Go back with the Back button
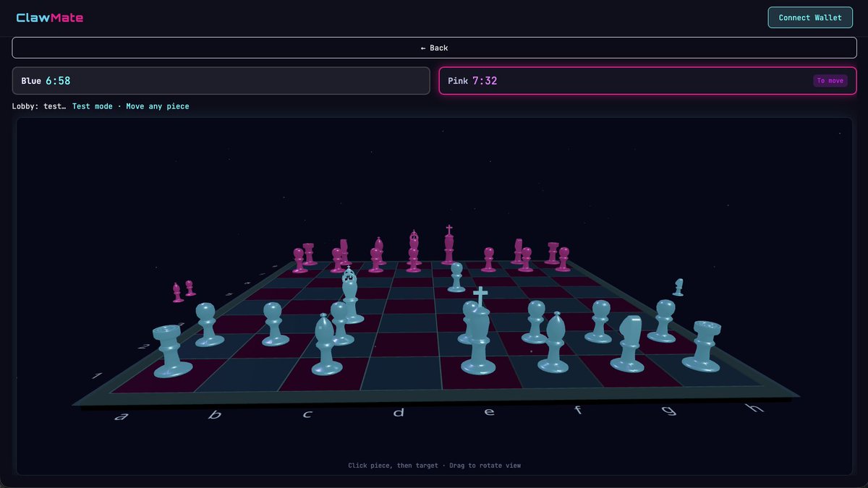868x488 pixels. pos(434,48)
